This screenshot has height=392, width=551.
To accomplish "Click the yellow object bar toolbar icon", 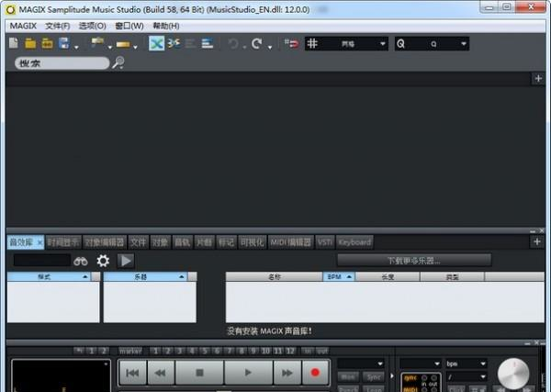I will 123,44.
